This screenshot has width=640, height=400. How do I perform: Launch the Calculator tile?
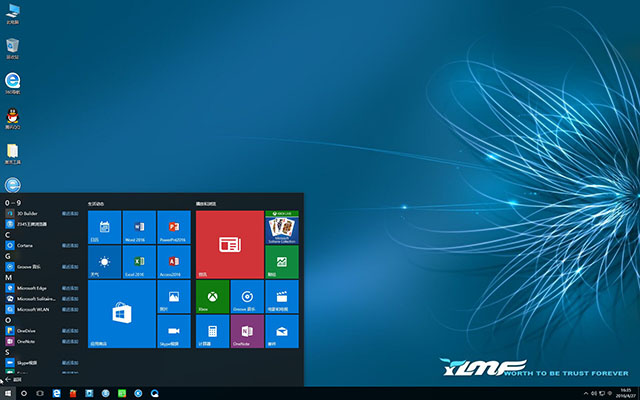pos(212,331)
